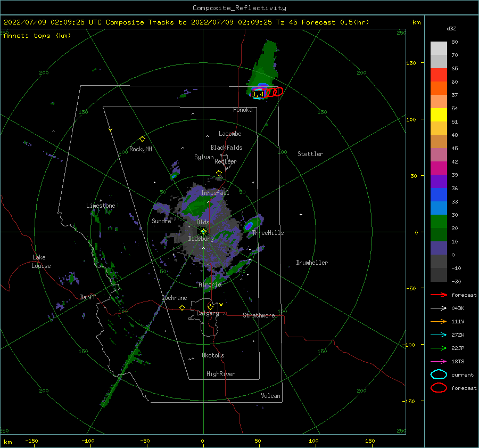This screenshot has width=479, height=448.
Task: Click the yellow diamond marker above Calgary label
Action: [x=210, y=307]
